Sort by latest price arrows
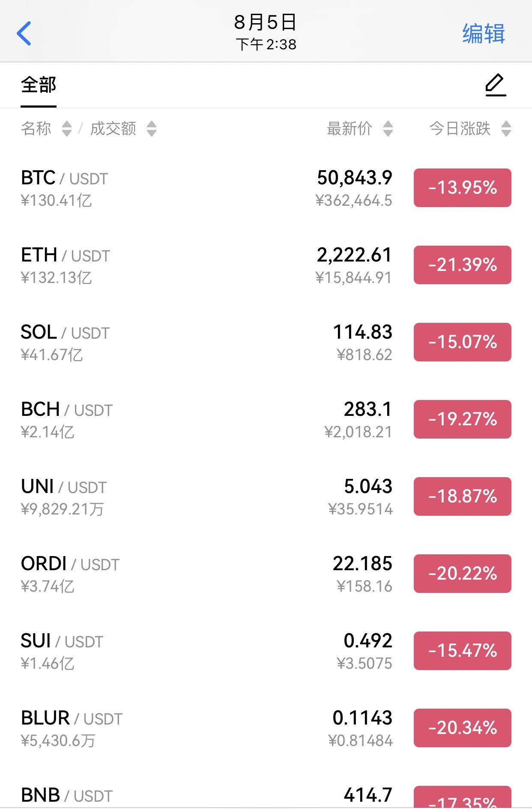532x809 pixels. click(388, 129)
